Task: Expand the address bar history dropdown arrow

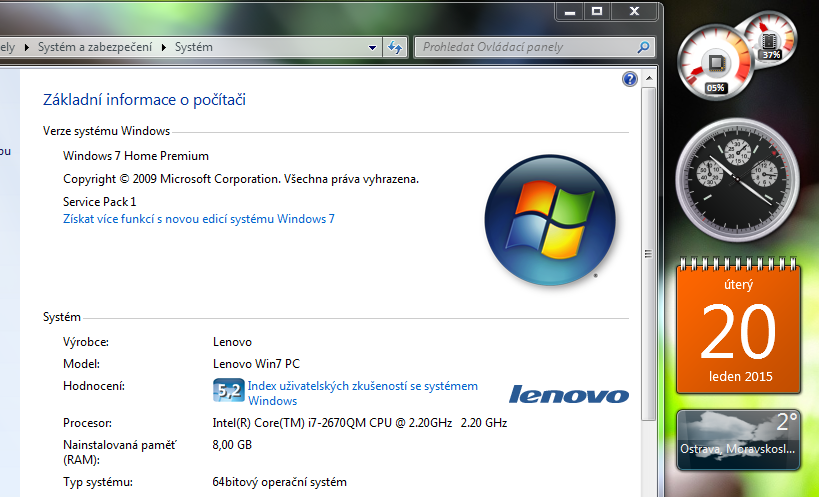Action: [372, 47]
